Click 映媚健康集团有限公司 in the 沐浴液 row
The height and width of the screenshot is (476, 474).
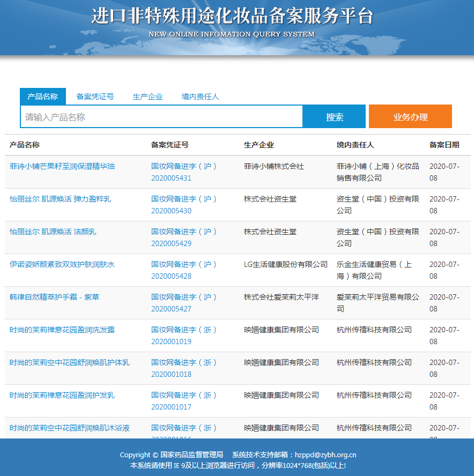pyautogui.click(x=282, y=428)
